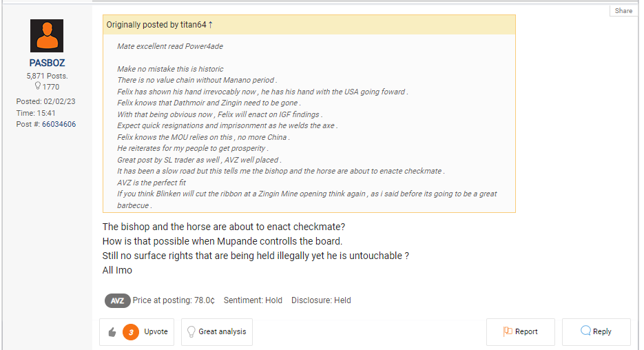
Task: Click the 'Originally posted by titan64' header
Action: tap(156, 25)
